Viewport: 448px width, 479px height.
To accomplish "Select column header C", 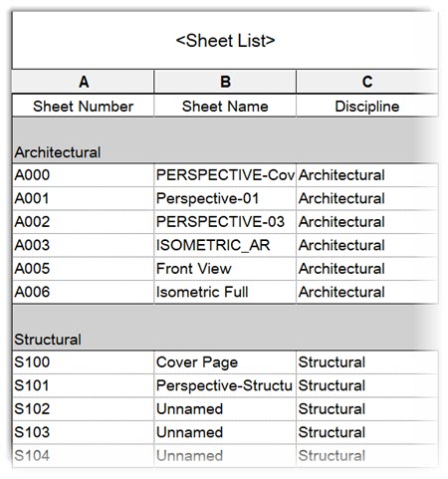I will (367, 82).
